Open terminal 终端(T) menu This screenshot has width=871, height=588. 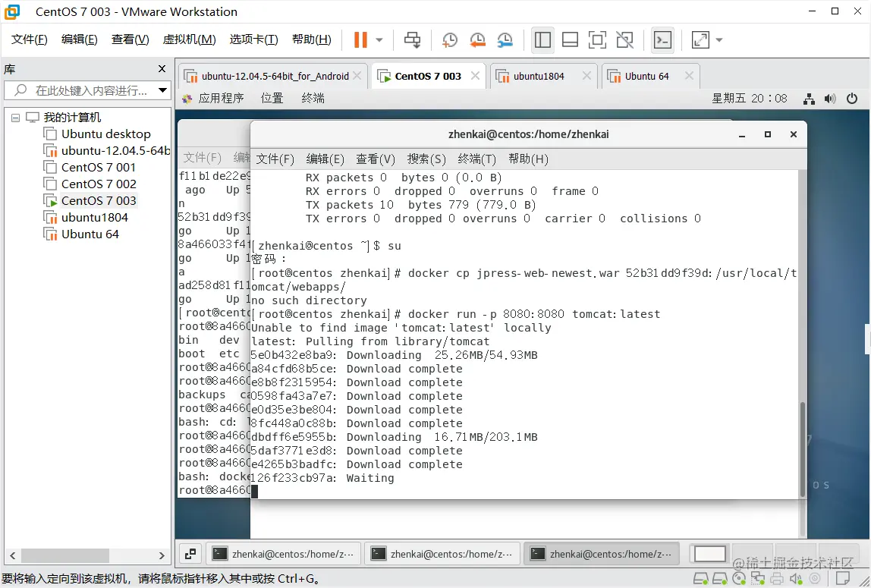[476, 159]
